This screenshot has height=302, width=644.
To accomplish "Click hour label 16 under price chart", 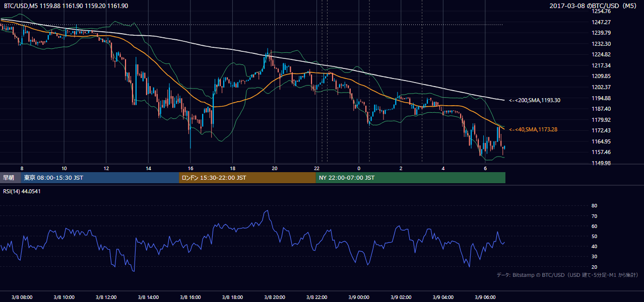I will [x=190, y=168].
